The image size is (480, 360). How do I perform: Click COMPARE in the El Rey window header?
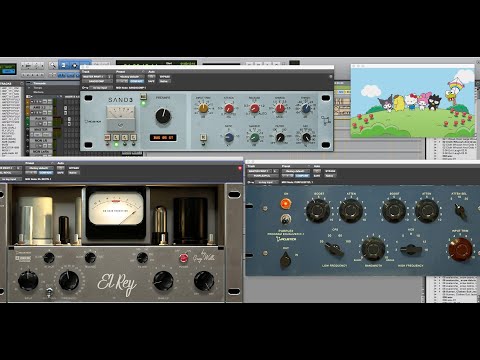click(x=46, y=172)
